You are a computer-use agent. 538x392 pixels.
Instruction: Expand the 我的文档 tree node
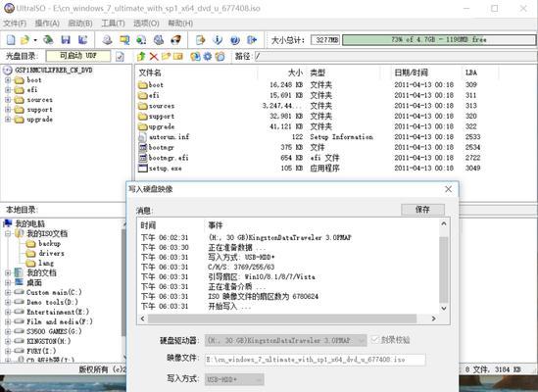pos(8,273)
